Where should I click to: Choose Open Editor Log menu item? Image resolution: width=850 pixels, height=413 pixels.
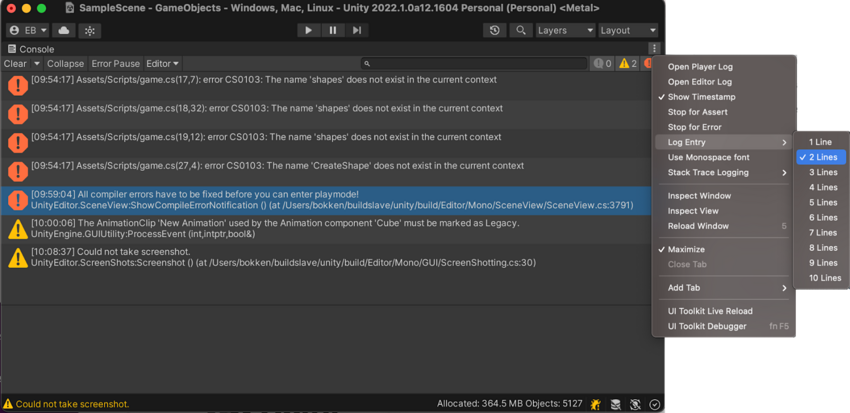(x=699, y=82)
